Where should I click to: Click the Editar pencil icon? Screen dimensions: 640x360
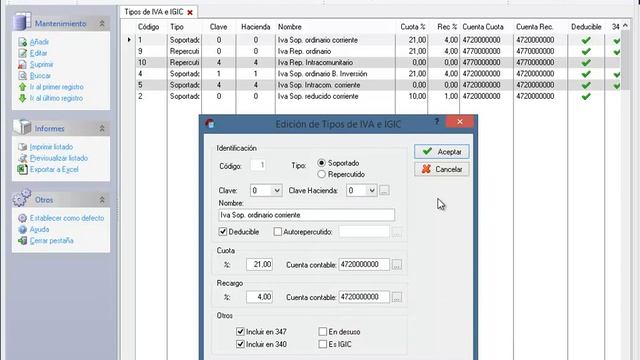[x=22, y=53]
